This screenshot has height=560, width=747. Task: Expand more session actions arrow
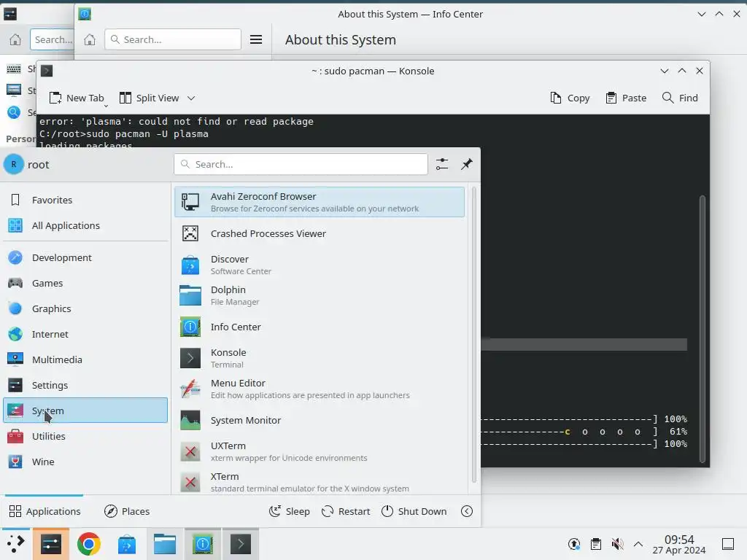tap(467, 511)
